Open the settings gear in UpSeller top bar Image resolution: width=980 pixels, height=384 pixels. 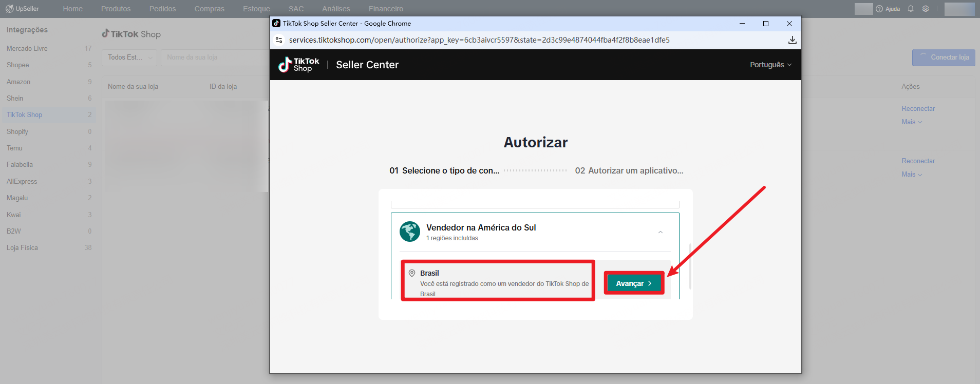pos(926,9)
